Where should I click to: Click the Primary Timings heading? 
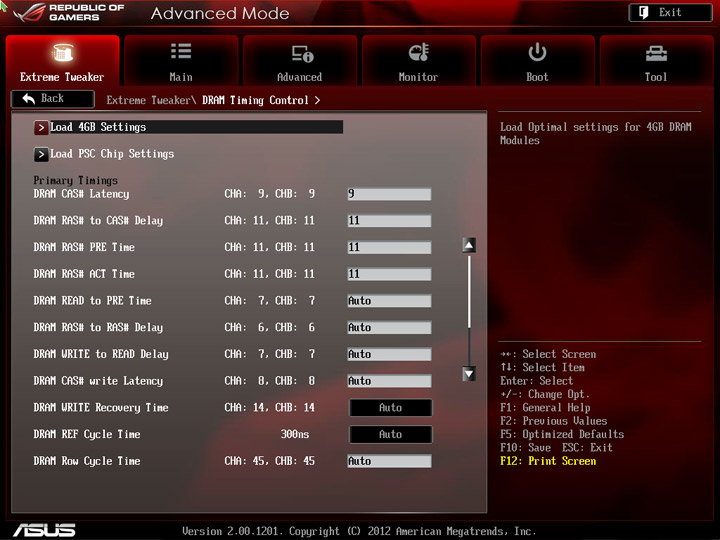click(75, 180)
